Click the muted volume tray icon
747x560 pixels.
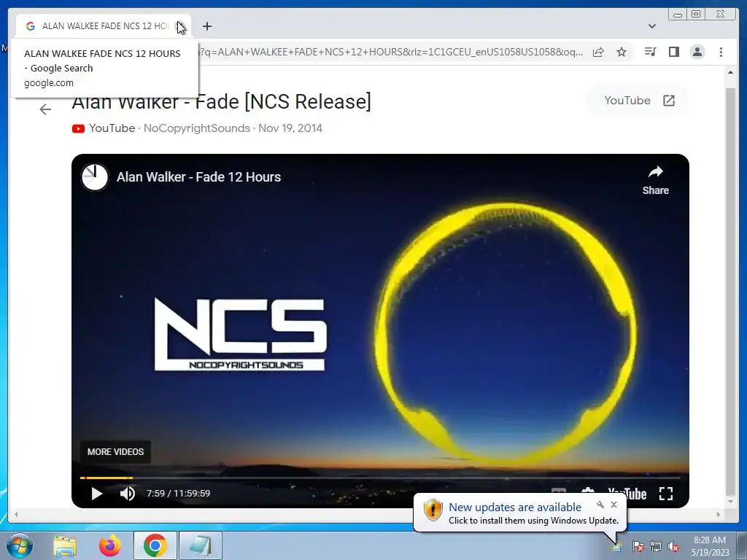(673, 546)
